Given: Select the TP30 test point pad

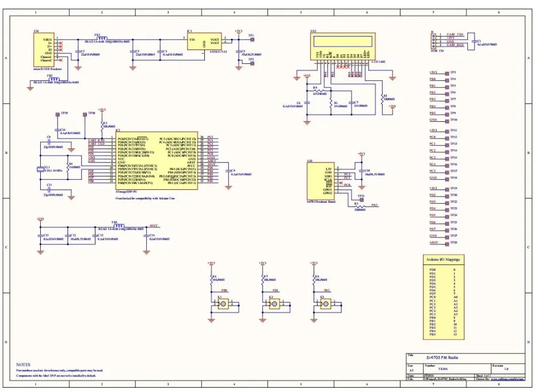Looking at the screenshot, I should [85, 115].
